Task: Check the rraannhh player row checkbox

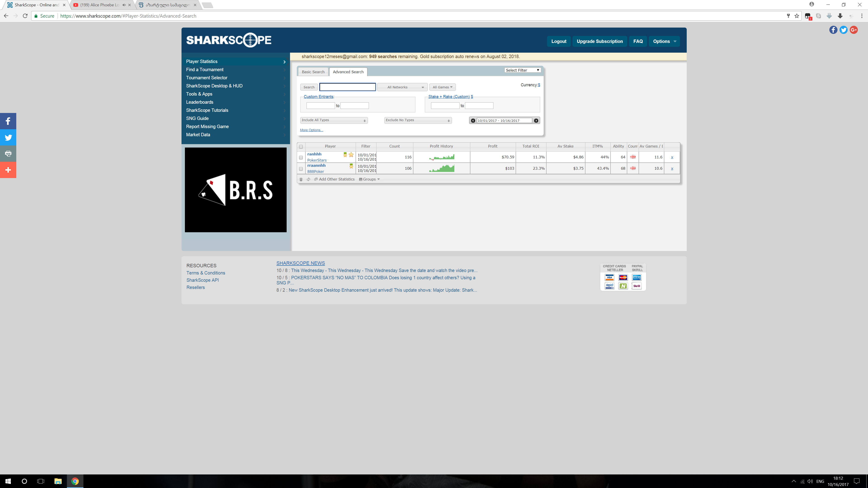Action: tap(301, 169)
